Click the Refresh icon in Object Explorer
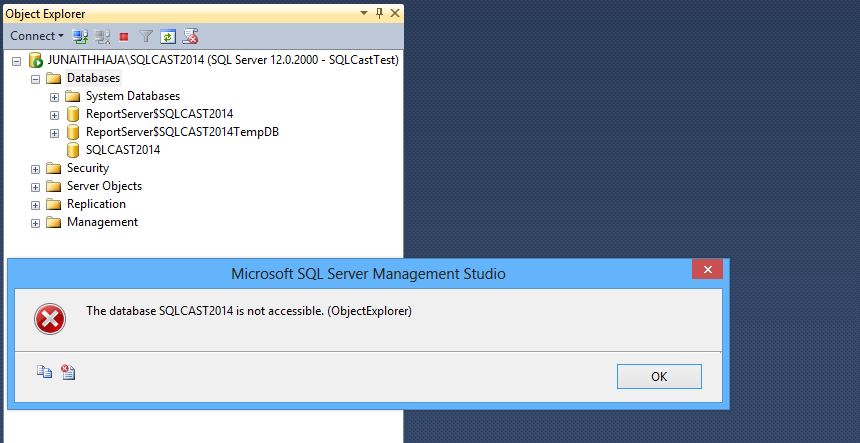Viewport: 860px width, 443px height. [167, 37]
